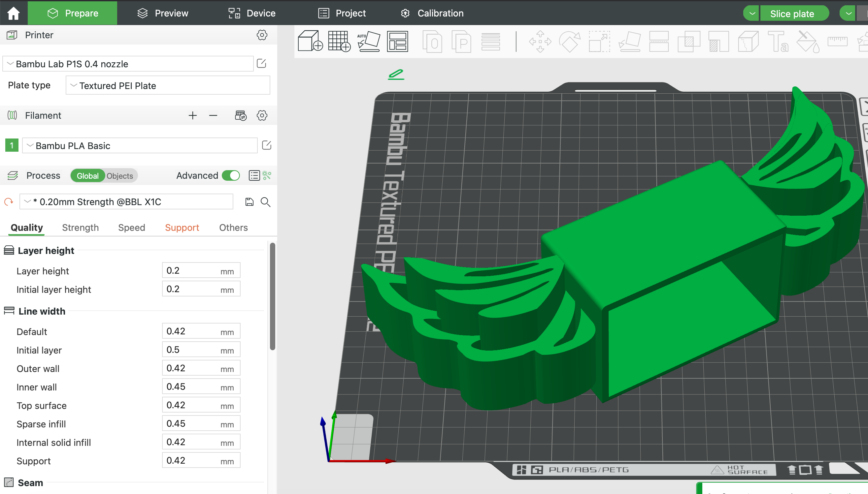868x494 pixels.
Task: Click the Add plate grid icon
Action: tap(340, 41)
